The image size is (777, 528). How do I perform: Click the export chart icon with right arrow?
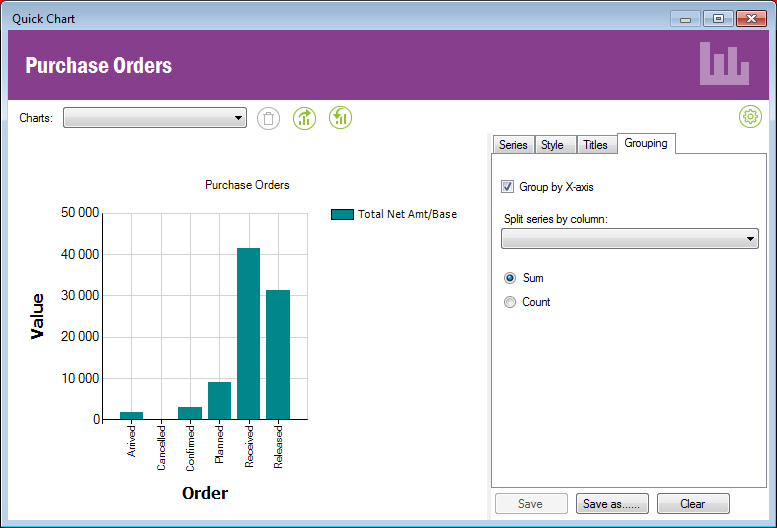304,118
